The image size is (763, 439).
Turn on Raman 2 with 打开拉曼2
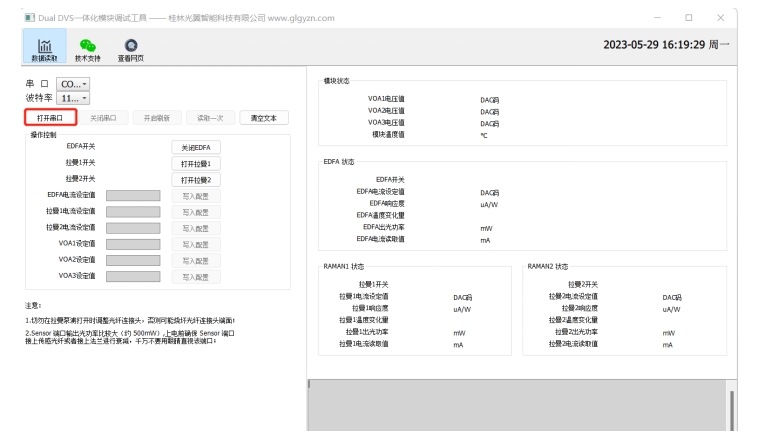coord(195,179)
